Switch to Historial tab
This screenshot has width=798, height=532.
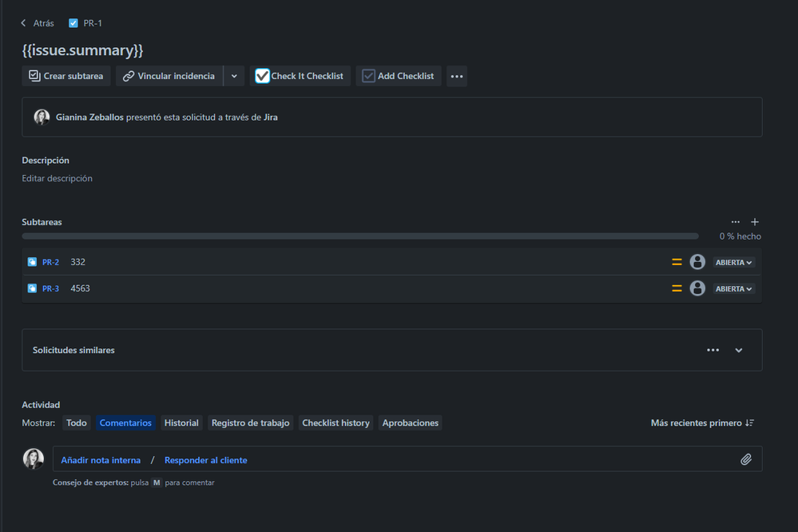point(181,423)
